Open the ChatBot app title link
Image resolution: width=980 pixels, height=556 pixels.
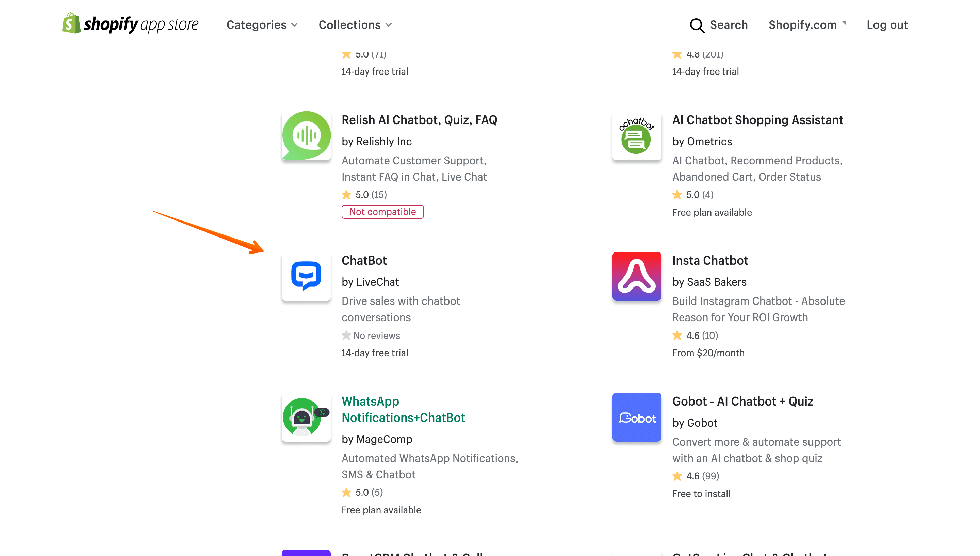click(364, 260)
